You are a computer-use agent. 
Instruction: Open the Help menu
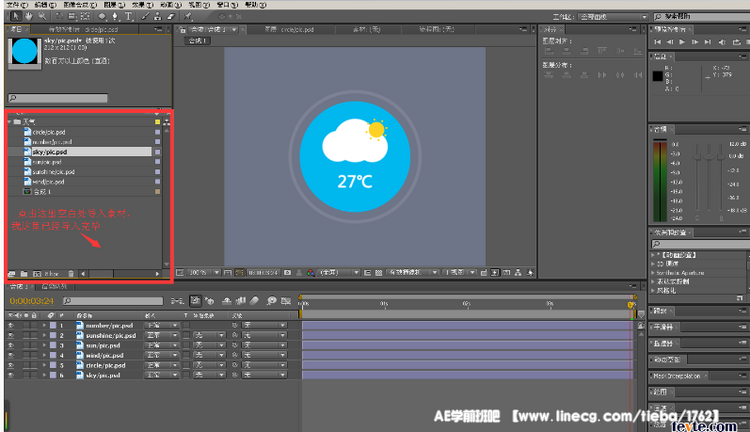(255, 4)
